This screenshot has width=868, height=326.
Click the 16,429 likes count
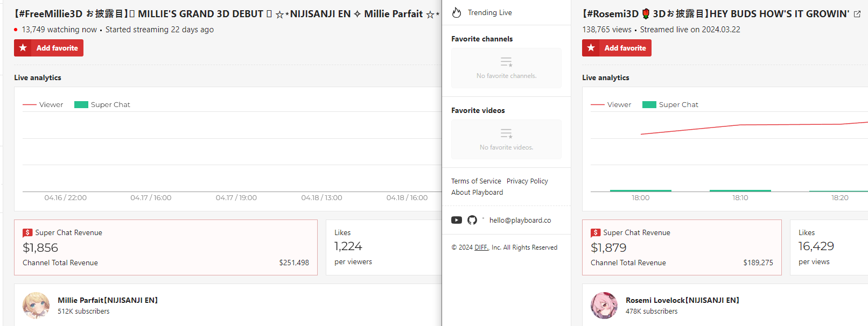coord(816,246)
